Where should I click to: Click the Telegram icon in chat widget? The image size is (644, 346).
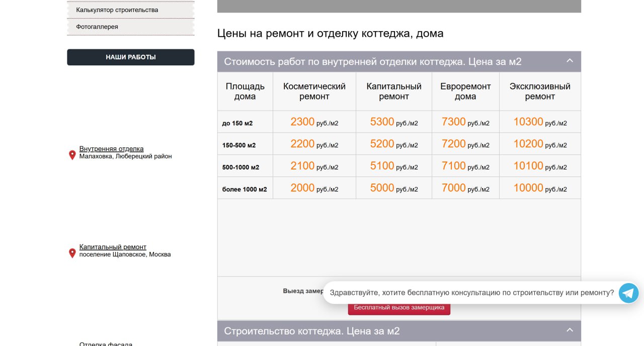point(628,293)
